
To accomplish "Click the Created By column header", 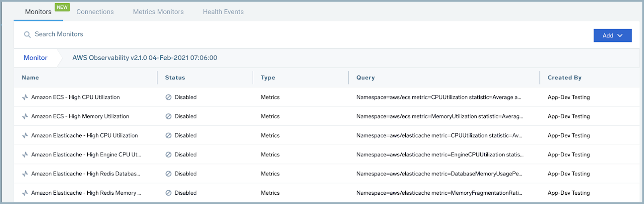I will tap(564, 78).
